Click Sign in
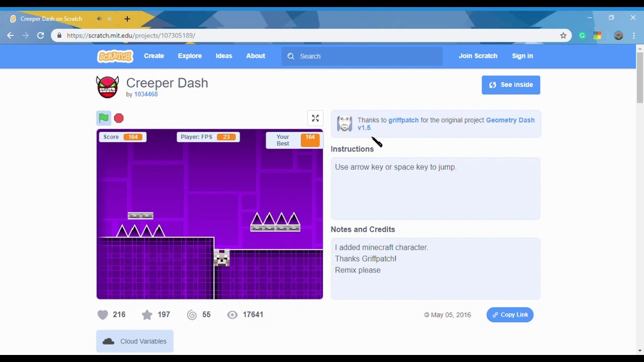Viewport: 644px width, 362px height. point(522,56)
